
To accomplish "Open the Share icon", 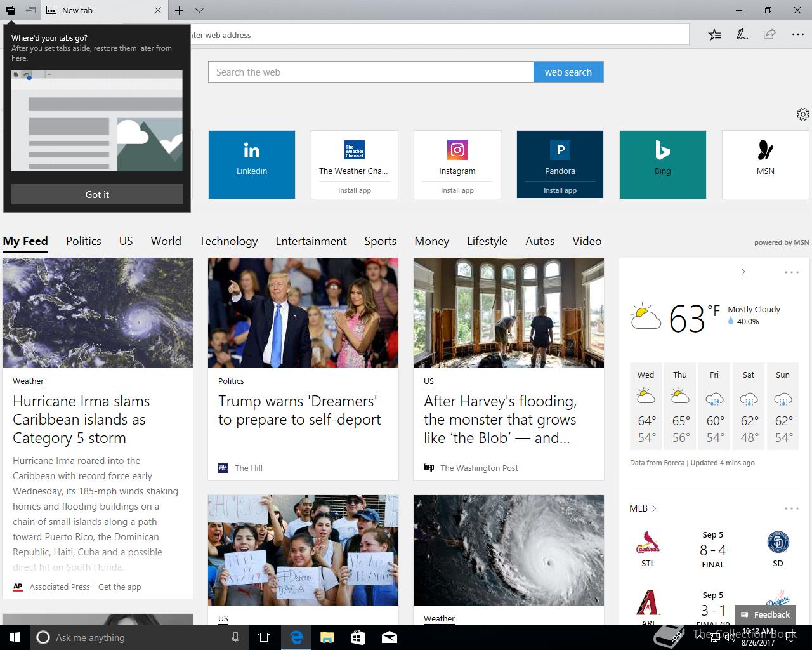I will [769, 34].
